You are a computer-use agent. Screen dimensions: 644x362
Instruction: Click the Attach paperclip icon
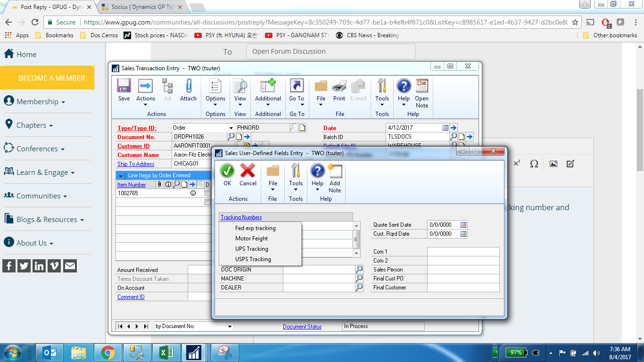point(188,86)
